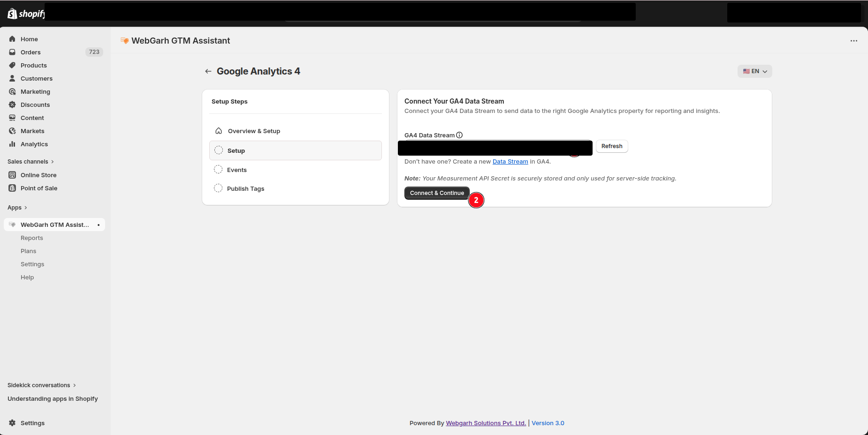Image resolution: width=868 pixels, height=435 pixels.
Task: Click Connect & Continue button
Action: coord(437,193)
